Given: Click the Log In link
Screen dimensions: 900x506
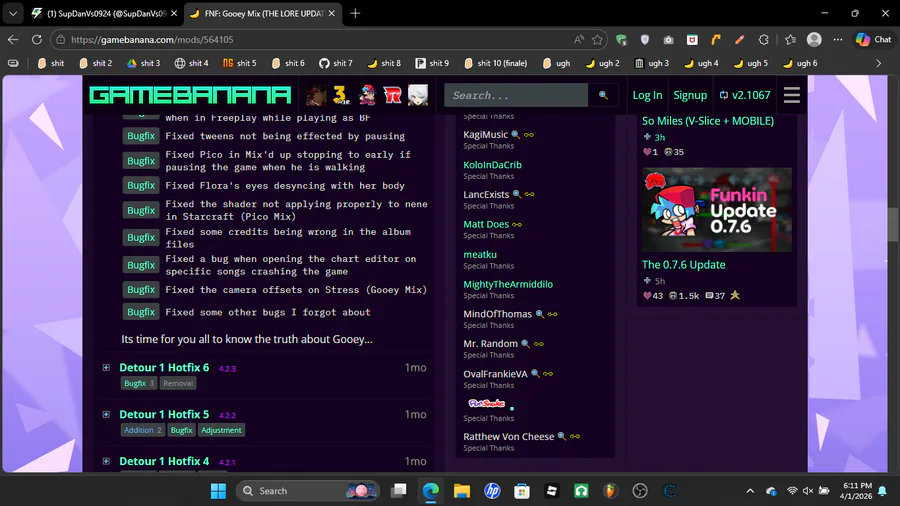Looking at the screenshot, I should (647, 95).
